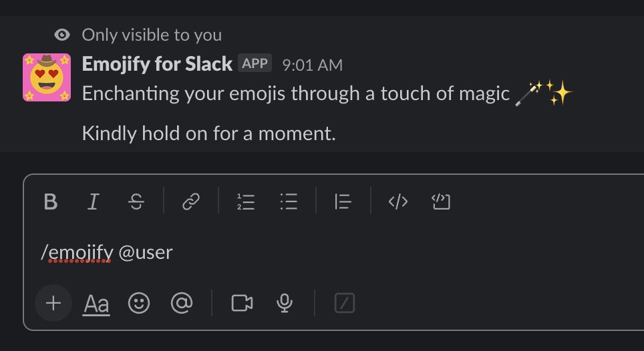This screenshot has height=351, width=644.
Task: Toggle strikethrough text formatting
Action: tap(136, 202)
